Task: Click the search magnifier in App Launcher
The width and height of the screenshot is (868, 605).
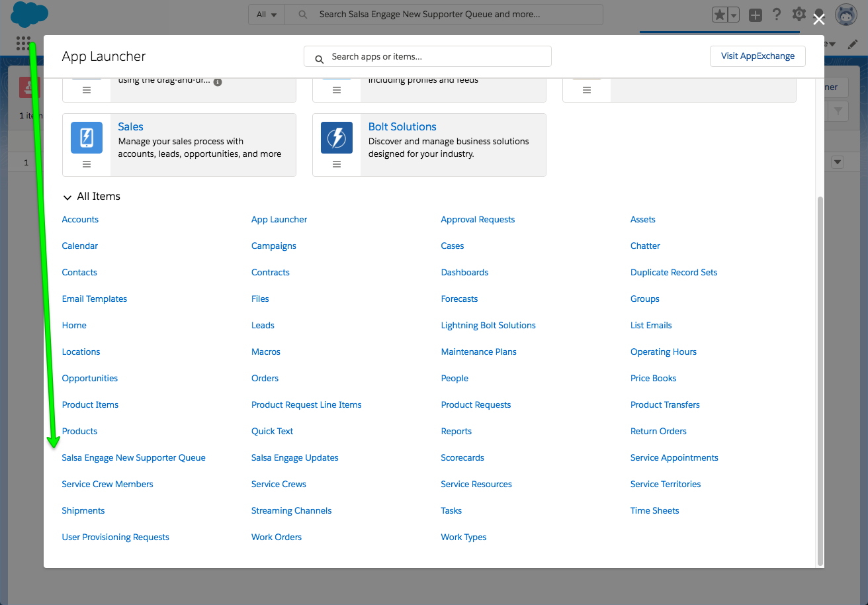Action: pyautogui.click(x=319, y=59)
